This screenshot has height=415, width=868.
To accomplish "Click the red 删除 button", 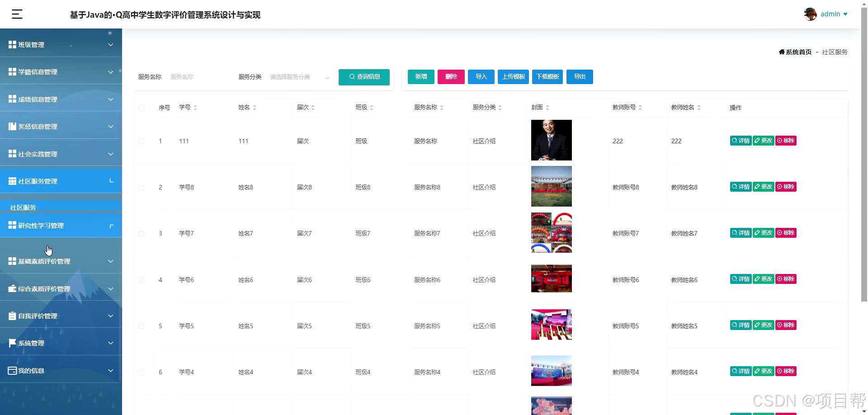I will pos(451,77).
